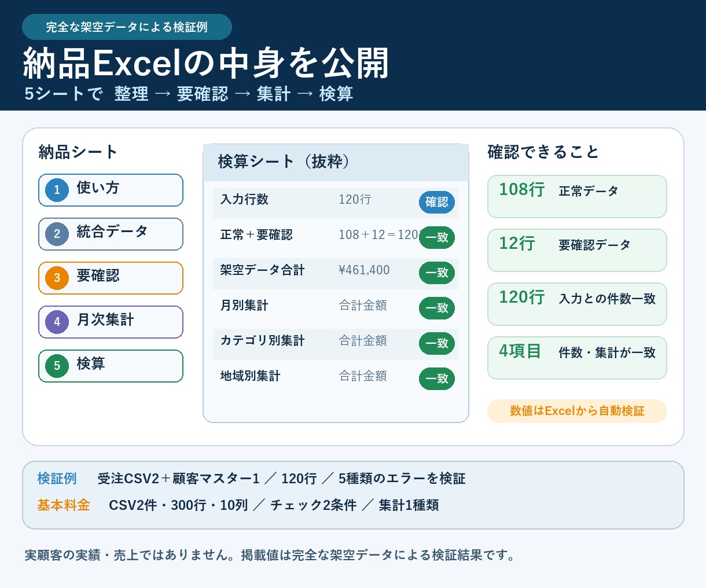Click 合計金額 in the カテゴリ別集計 row
This screenshot has width=706, height=588.
point(363,340)
